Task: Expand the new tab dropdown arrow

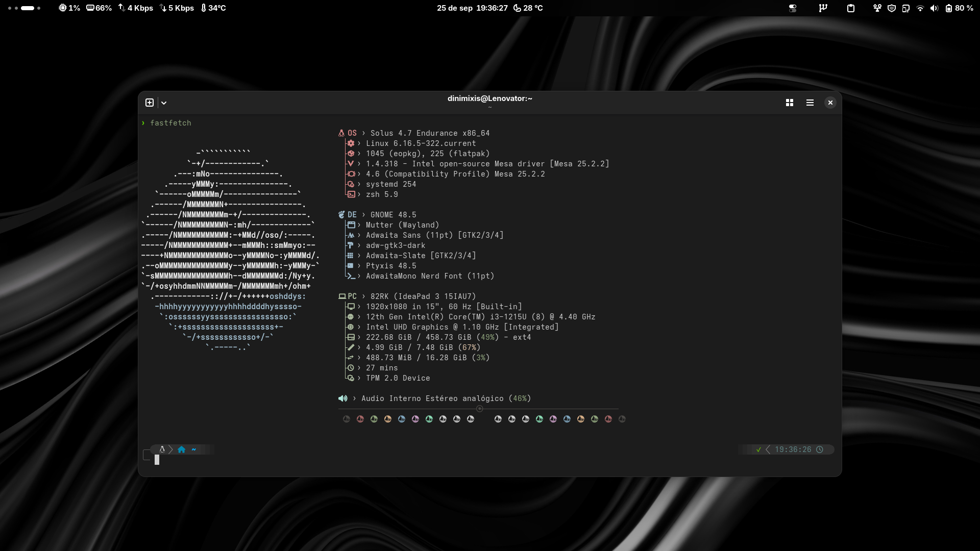Action: pyautogui.click(x=164, y=103)
